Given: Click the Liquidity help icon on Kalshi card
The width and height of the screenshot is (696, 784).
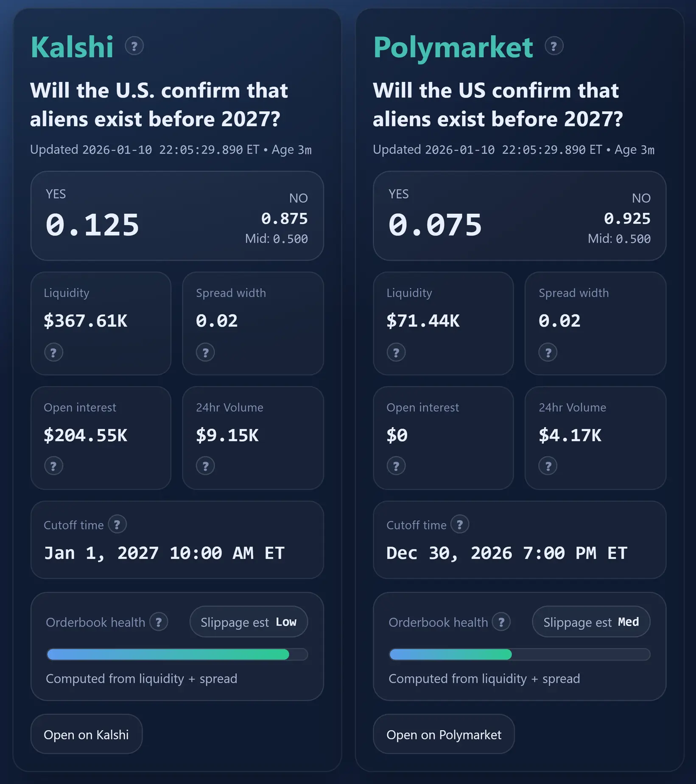Looking at the screenshot, I should (53, 352).
